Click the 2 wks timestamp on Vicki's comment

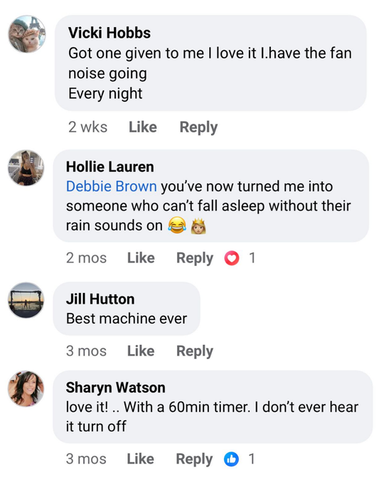pos(88,127)
